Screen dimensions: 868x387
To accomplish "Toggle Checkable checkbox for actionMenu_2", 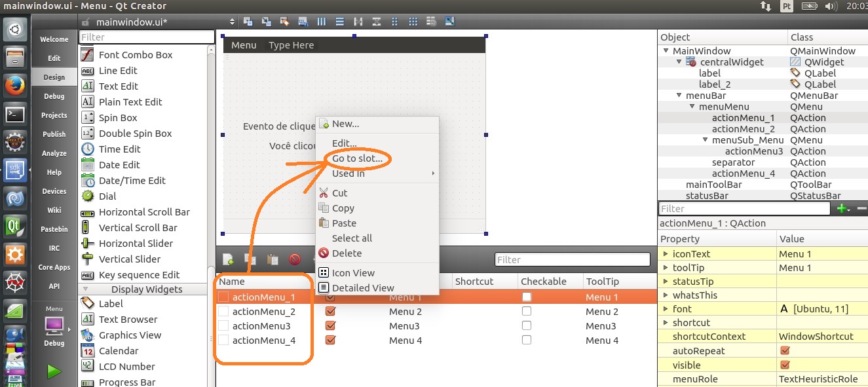I will [x=527, y=312].
